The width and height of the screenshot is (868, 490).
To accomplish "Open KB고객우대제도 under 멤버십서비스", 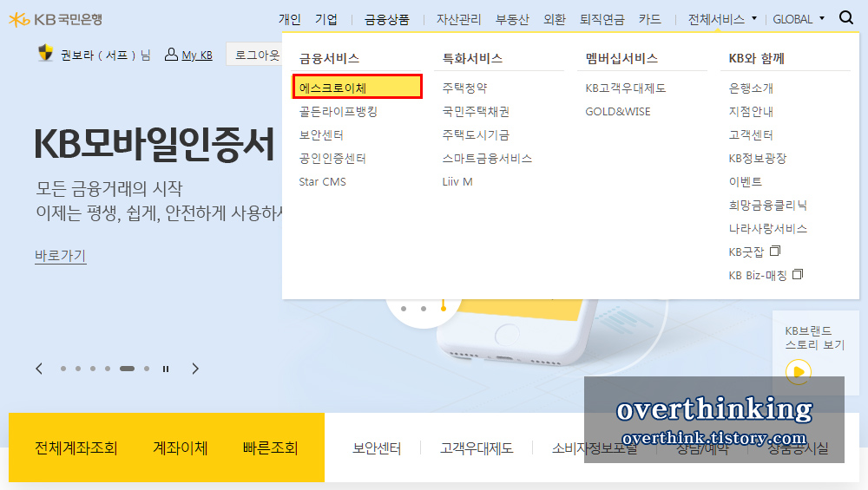I will coord(626,88).
